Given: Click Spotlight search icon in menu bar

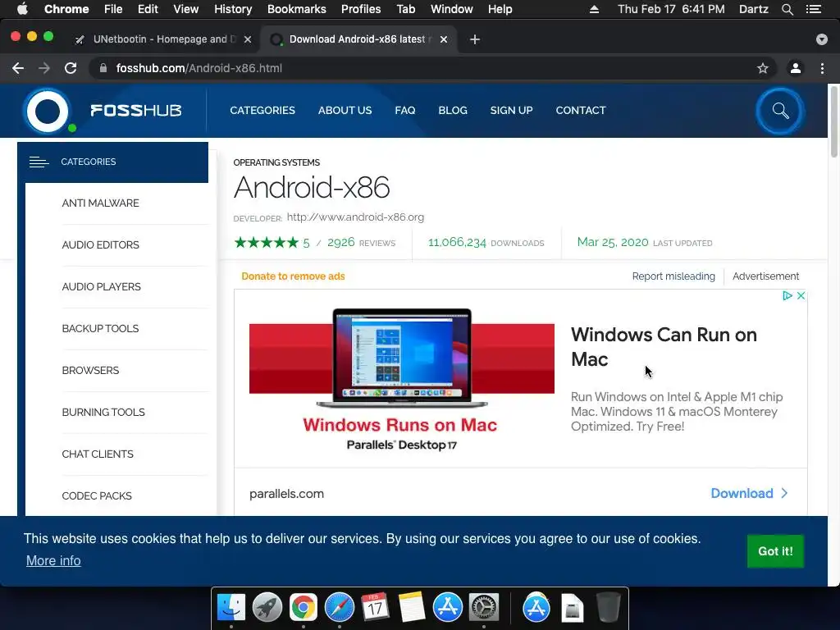Looking at the screenshot, I should pos(787,9).
